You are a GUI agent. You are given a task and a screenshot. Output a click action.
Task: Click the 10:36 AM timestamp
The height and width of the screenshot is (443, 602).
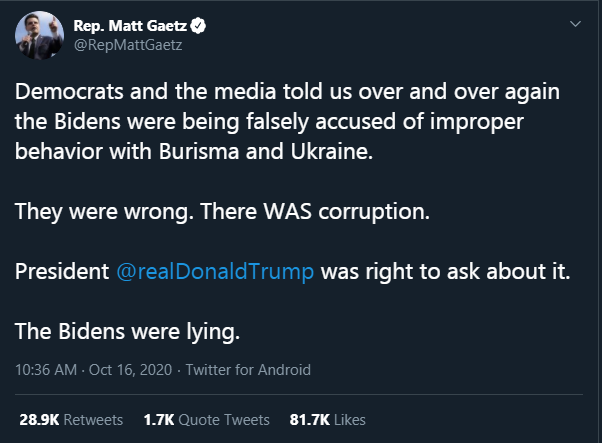tap(46, 369)
